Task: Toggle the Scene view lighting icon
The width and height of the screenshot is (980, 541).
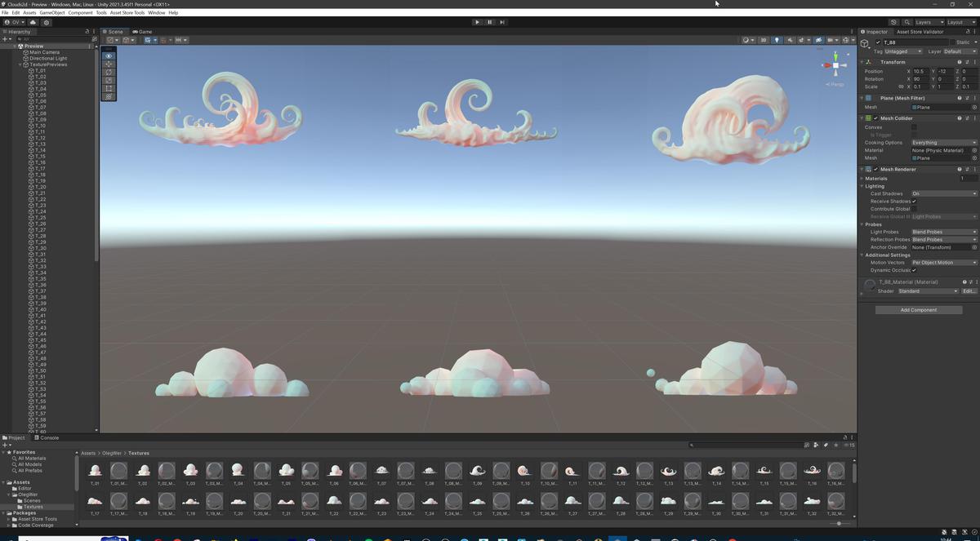Action: click(x=777, y=40)
